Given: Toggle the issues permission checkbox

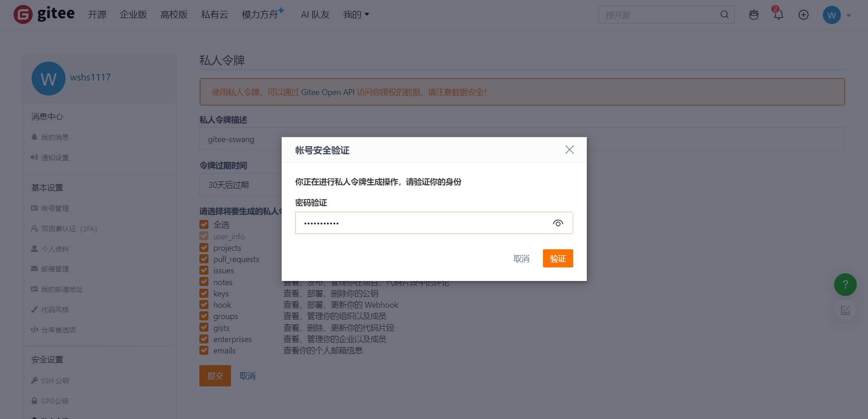Looking at the screenshot, I should pyautogui.click(x=204, y=270).
